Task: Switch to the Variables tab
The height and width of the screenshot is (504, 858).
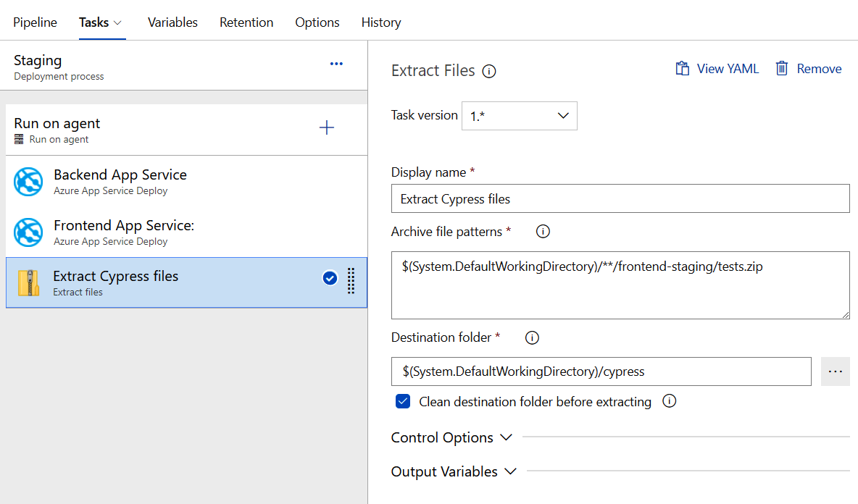Action: pyautogui.click(x=172, y=22)
